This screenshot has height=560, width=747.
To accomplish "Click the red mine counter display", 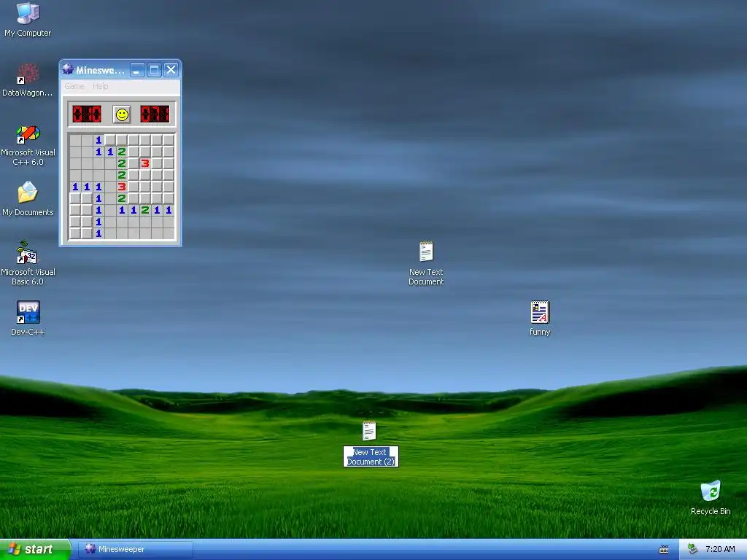I will [87, 114].
